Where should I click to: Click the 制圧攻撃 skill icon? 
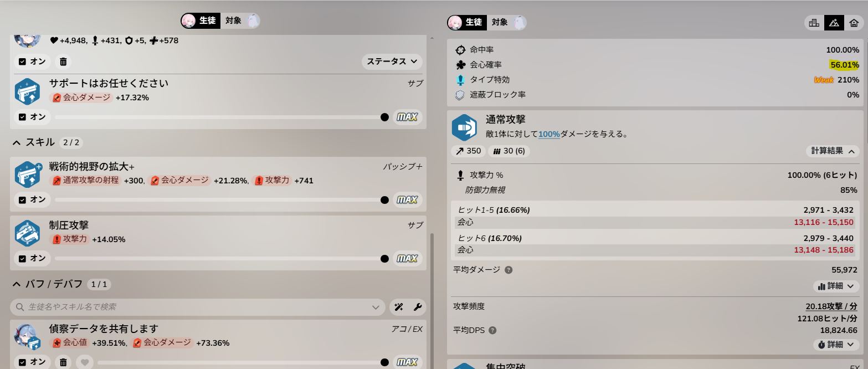tap(27, 233)
